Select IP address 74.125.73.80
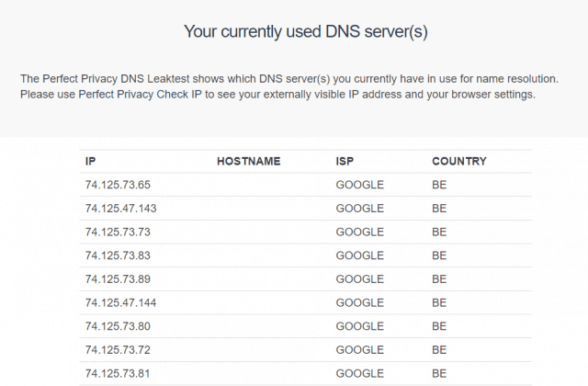Image resolution: width=588 pixels, height=386 pixels. (118, 326)
